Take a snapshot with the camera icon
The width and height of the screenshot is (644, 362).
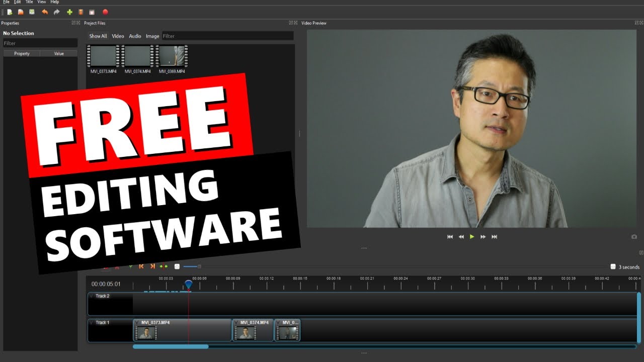[x=634, y=237]
